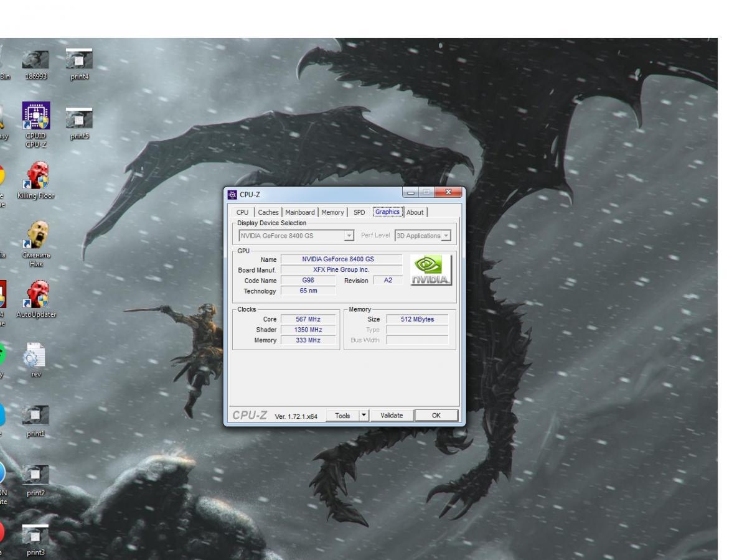Click the Shader clock value 1350 MHz
Viewport: 747px width, 560px height.
(x=308, y=330)
